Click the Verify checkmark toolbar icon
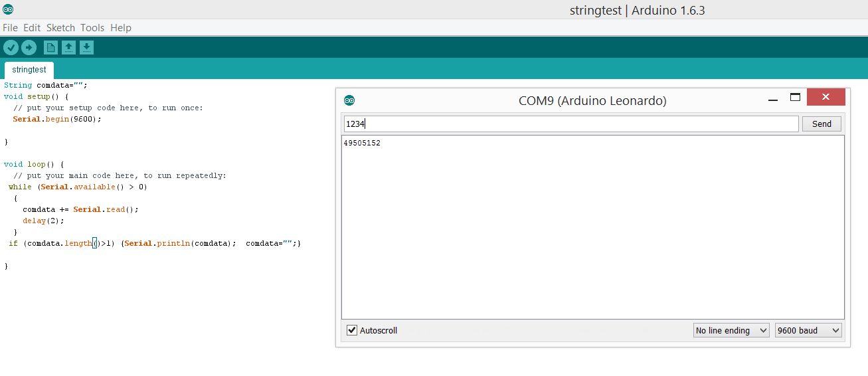The image size is (868, 376). click(x=11, y=47)
